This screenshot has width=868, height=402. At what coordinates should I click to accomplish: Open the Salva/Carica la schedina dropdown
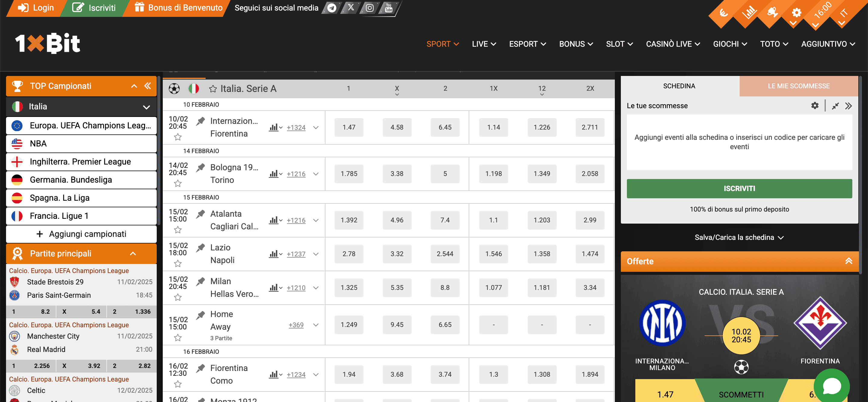click(x=739, y=237)
